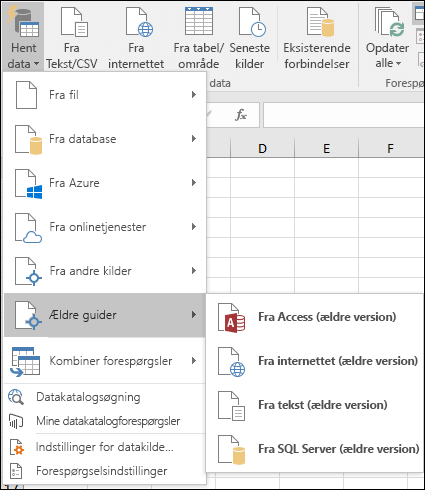Open Indstillinger for datakilde... label
Viewport: 425px width, 490px height.
click(x=105, y=447)
